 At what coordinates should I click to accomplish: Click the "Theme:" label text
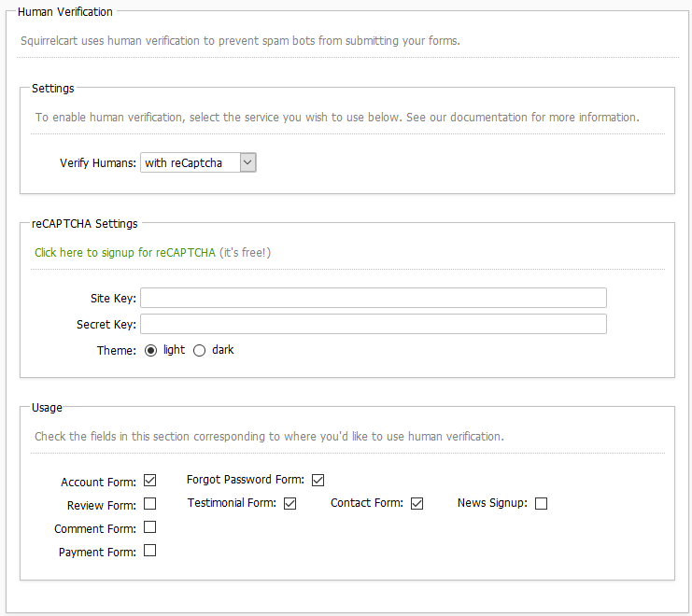click(117, 351)
